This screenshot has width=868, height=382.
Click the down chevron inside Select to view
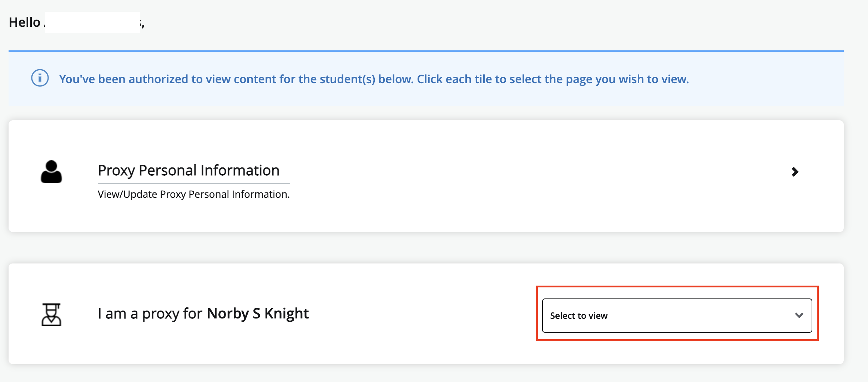799,315
